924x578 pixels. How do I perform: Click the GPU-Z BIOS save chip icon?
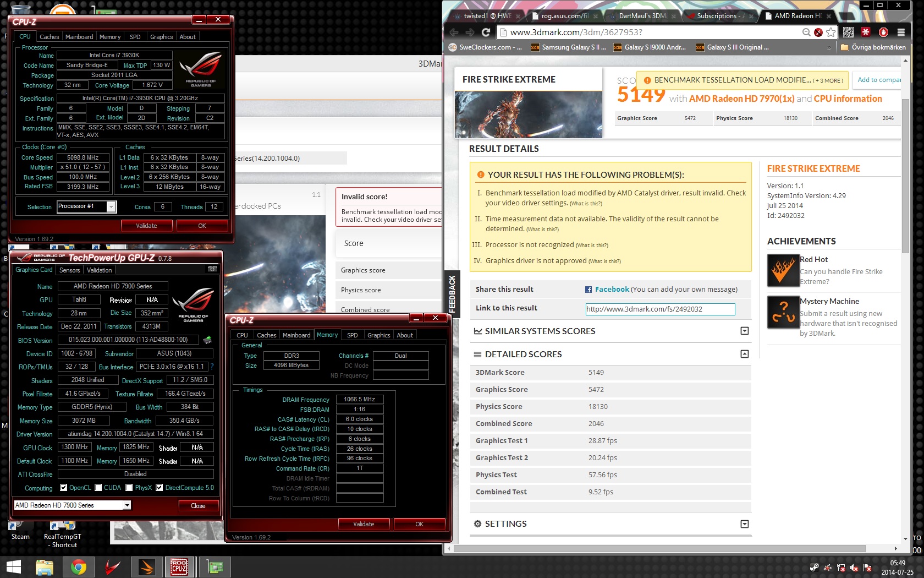tap(207, 340)
